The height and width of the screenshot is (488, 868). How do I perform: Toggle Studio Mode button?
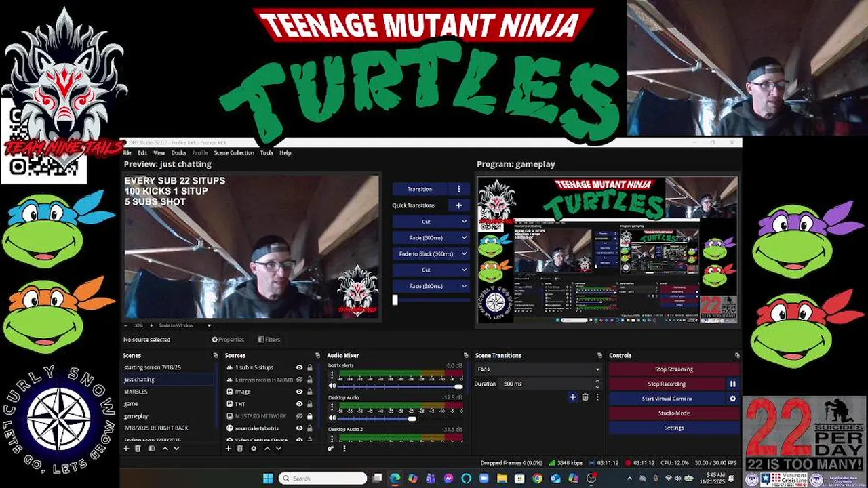[x=674, y=413]
